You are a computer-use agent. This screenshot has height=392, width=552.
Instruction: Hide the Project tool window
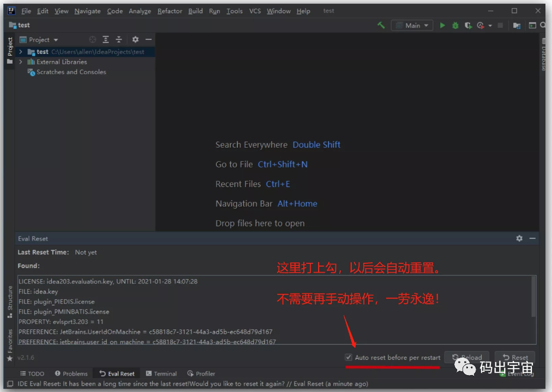coord(149,39)
